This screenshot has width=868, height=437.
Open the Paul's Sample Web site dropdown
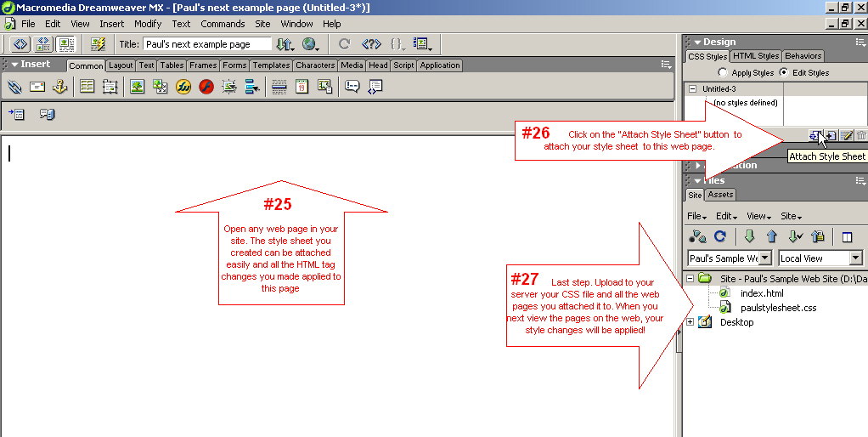coord(765,258)
